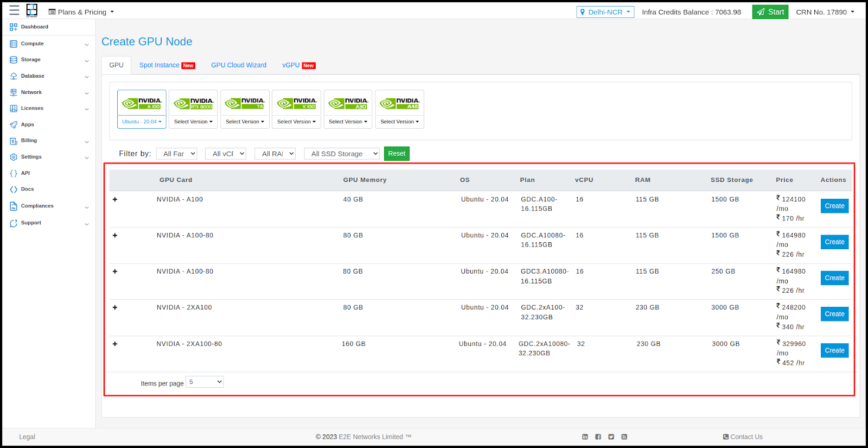
Task: Expand the A100-80 row with 250 GB storage
Action: pos(115,272)
